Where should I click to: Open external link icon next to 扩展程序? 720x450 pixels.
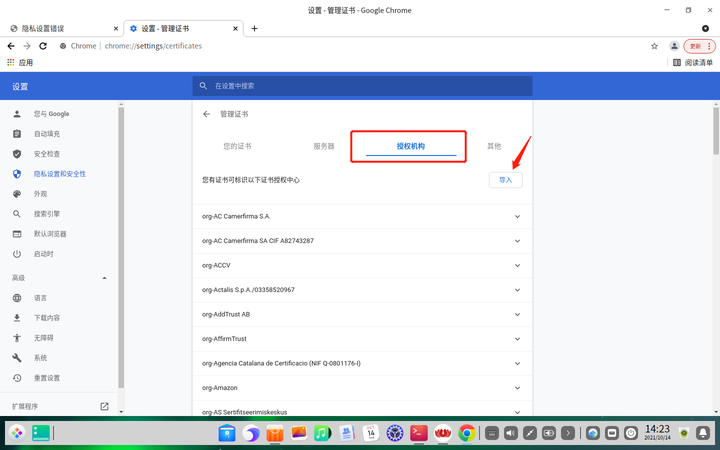pyautogui.click(x=104, y=407)
